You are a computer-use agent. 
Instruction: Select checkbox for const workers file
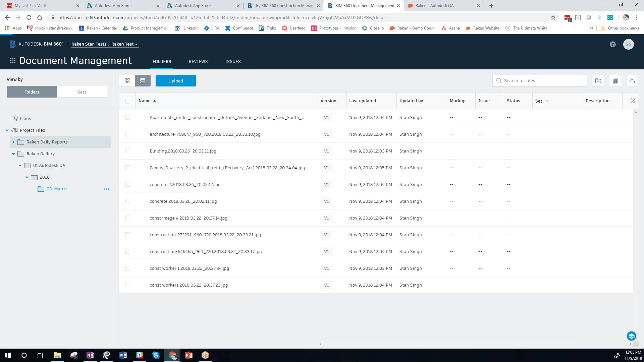[128, 285]
